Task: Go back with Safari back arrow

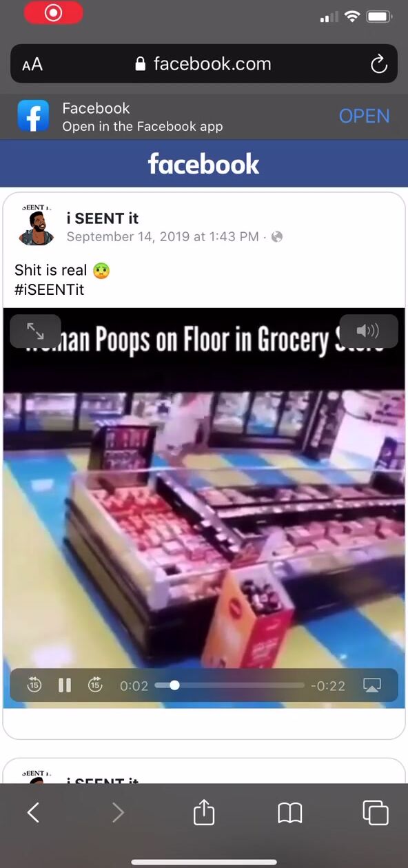Action: (x=33, y=814)
